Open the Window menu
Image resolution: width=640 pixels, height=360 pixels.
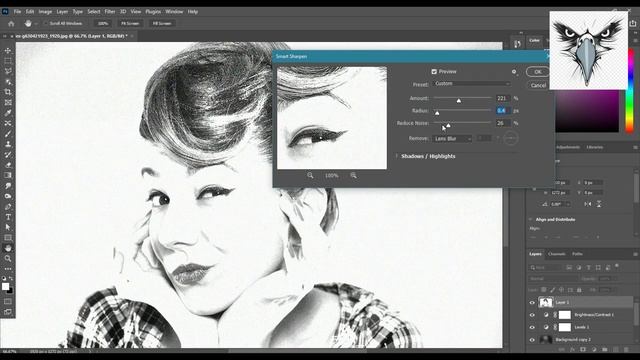(174, 11)
